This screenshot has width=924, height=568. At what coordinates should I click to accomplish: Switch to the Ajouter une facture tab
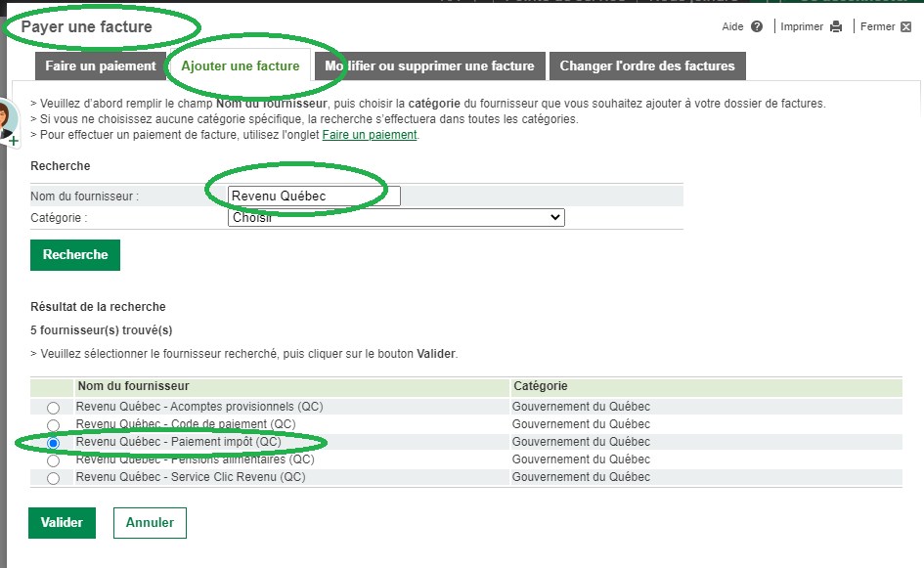pos(240,66)
